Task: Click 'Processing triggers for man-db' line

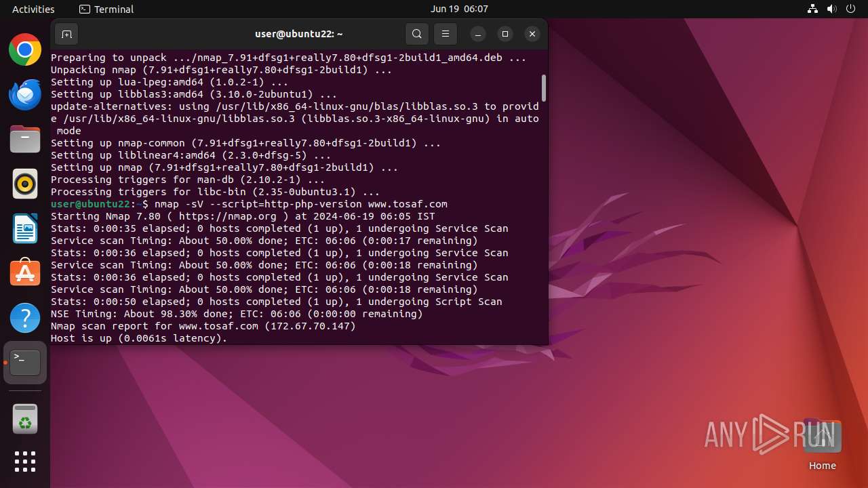Action: pos(188,180)
